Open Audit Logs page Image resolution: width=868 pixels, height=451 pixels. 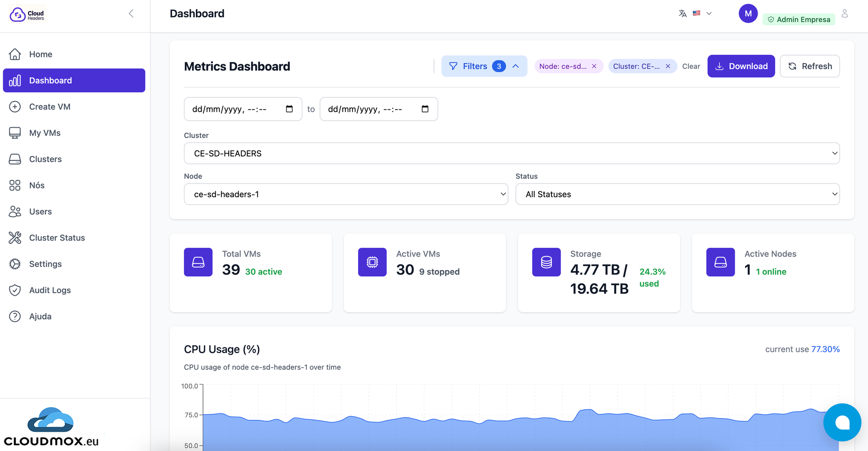50,290
